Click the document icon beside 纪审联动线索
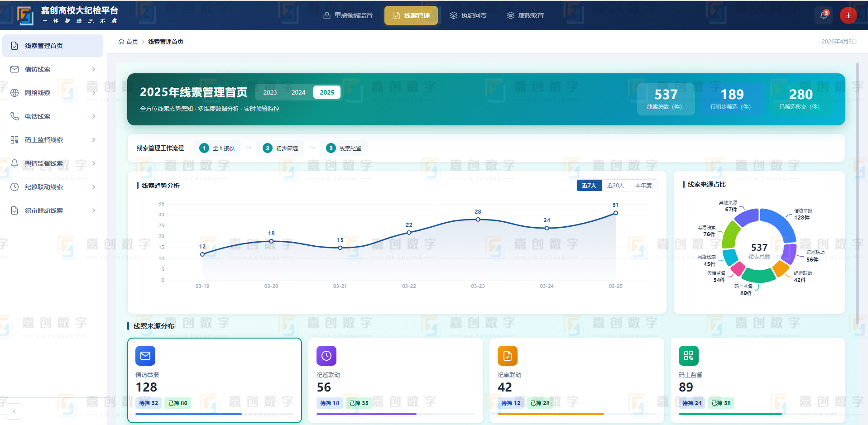868x425 pixels. click(14, 210)
